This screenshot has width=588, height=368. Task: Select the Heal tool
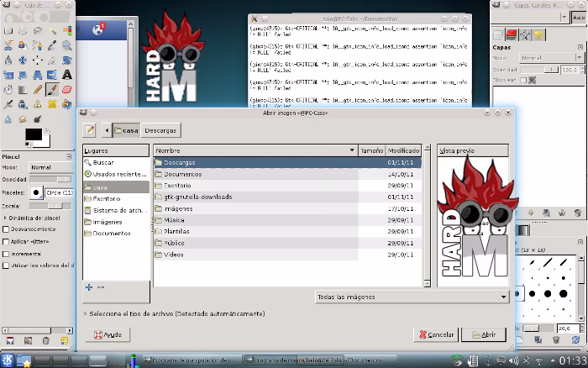(52, 104)
